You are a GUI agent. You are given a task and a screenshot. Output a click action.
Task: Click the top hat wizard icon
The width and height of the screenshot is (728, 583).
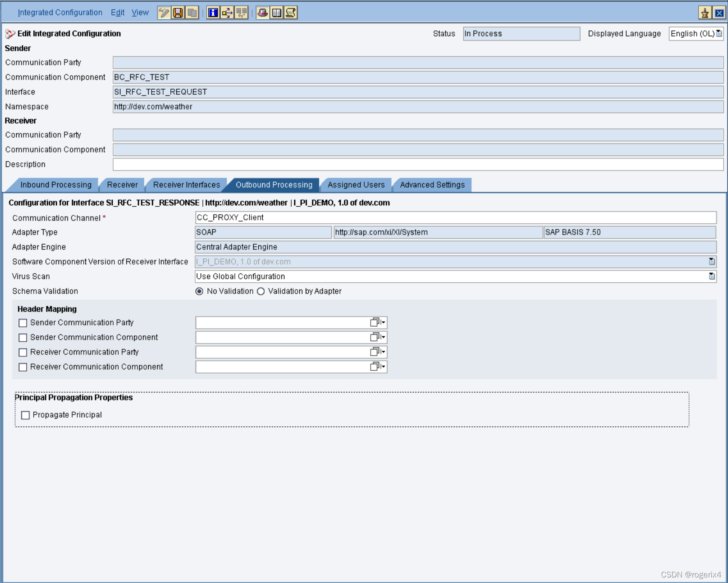pos(263,13)
